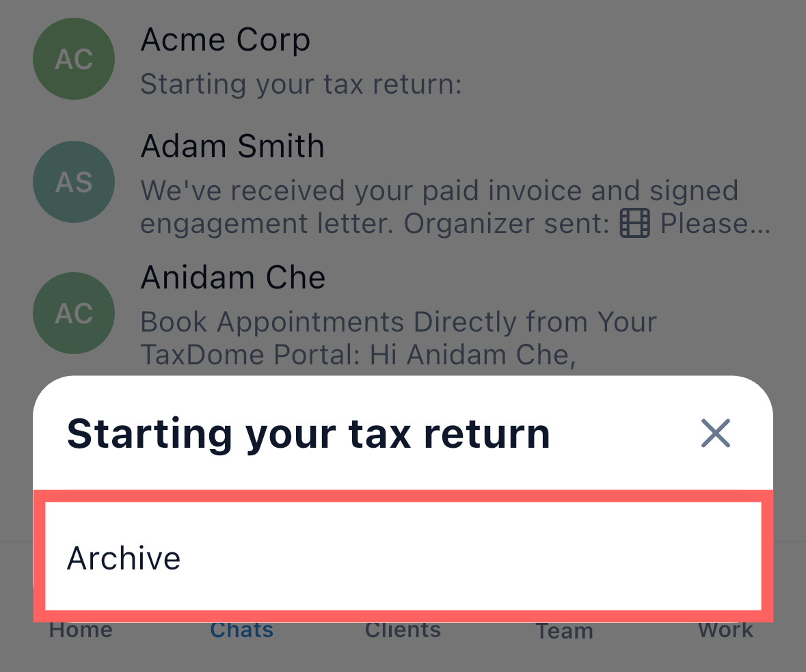Tap 'Book Appointments Directly from Your' preview line
Image resolution: width=806 pixels, height=672 pixels.
tap(398, 321)
